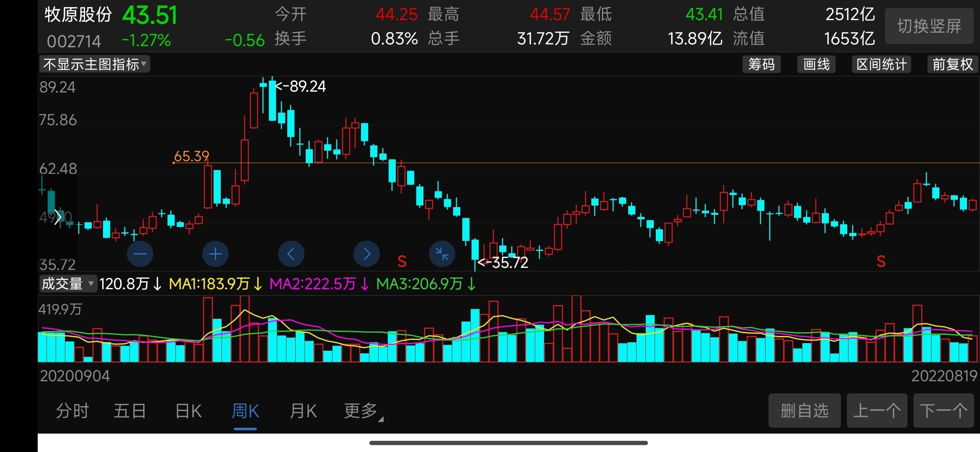The width and height of the screenshot is (980, 452).
Task: Click the 最高 value 44.57
Action: coord(550,15)
